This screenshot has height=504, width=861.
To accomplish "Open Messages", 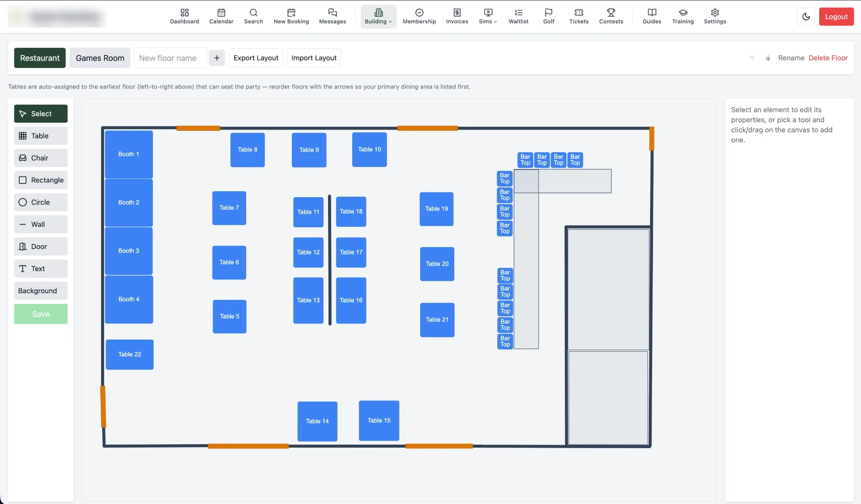I will click(332, 16).
